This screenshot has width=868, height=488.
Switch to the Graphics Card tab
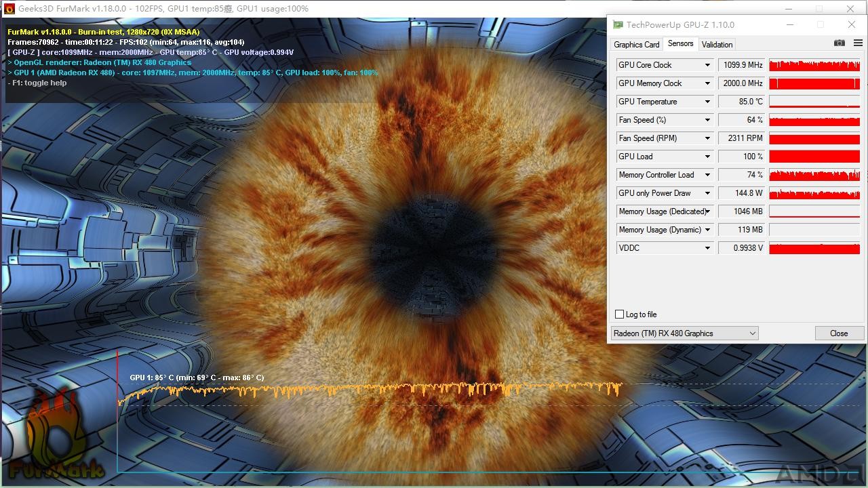point(636,45)
